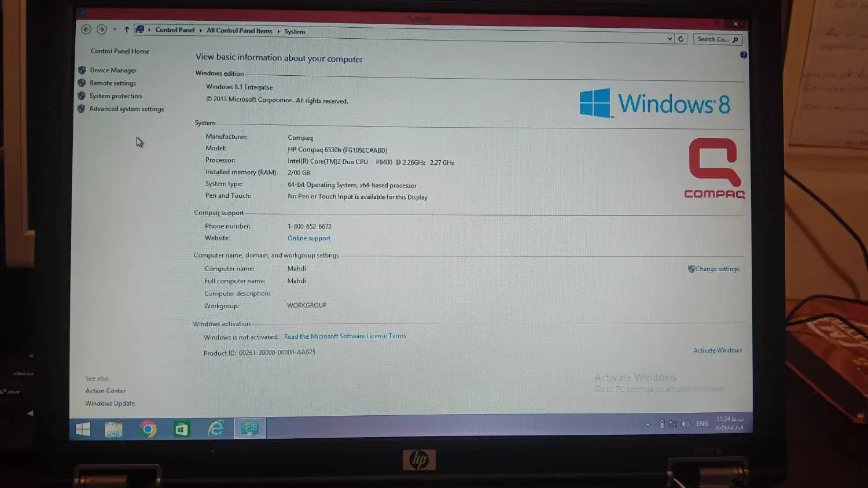Select 'System' breadcrumb item

pyautogui.click(x=295, y=32)
